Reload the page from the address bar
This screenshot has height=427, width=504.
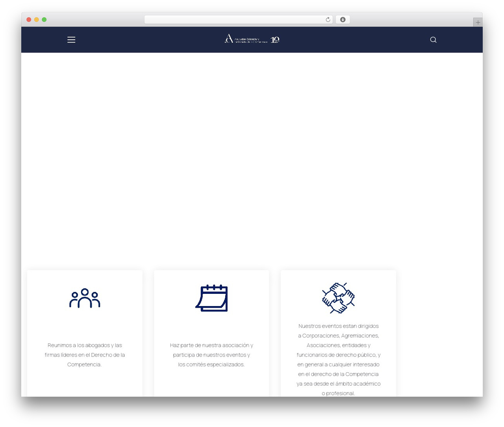(x=328, y=20)
